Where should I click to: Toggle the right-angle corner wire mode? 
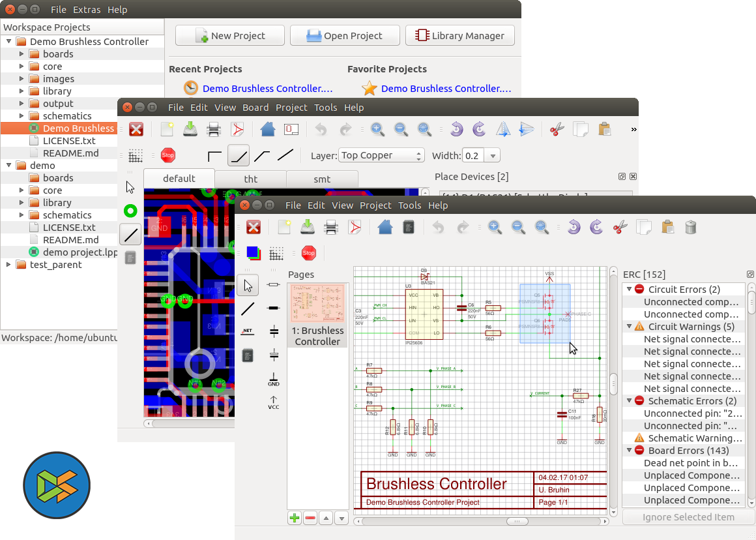[214, 155]
